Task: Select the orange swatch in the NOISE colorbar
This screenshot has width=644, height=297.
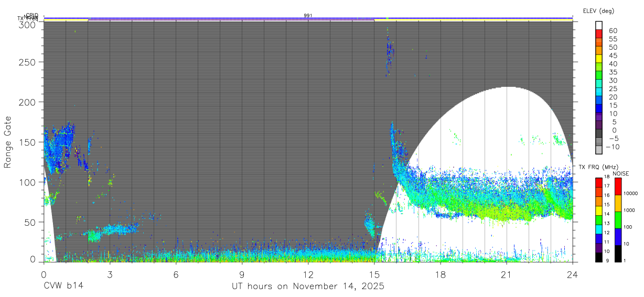Action: (x=618, y=203)
